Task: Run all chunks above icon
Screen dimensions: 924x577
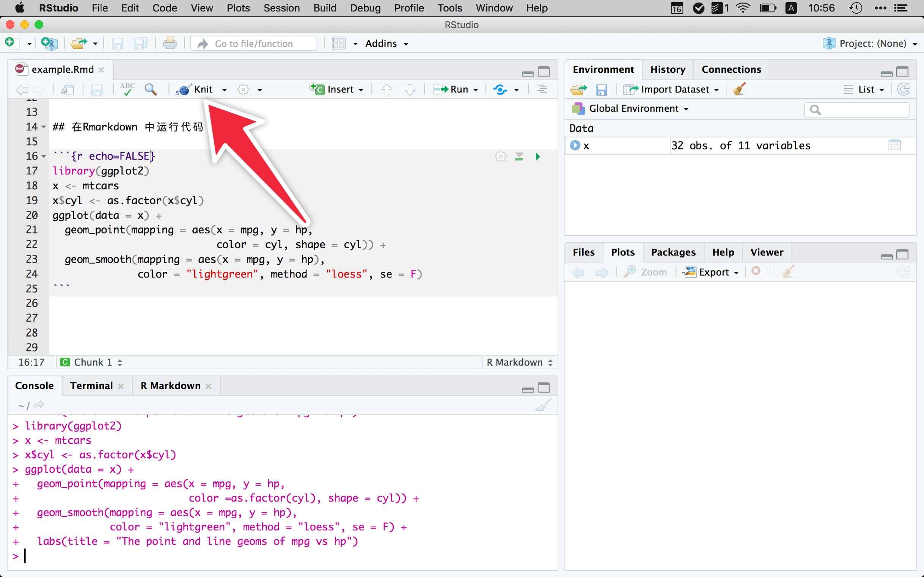Action: (519, 157)
